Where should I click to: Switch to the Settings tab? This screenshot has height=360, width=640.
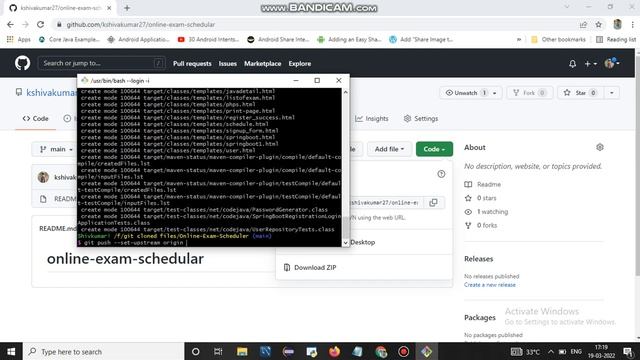(421, 118)
